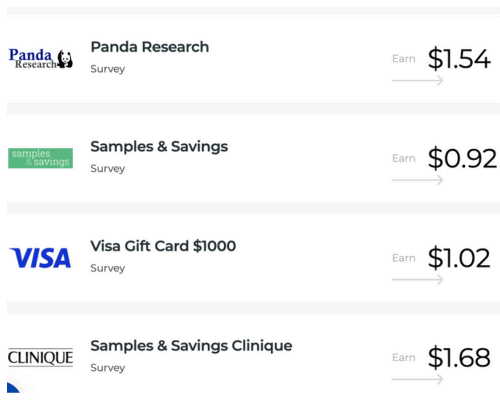
Task: Click Survey label under Visa Gift Card
Action: (108, 268)
